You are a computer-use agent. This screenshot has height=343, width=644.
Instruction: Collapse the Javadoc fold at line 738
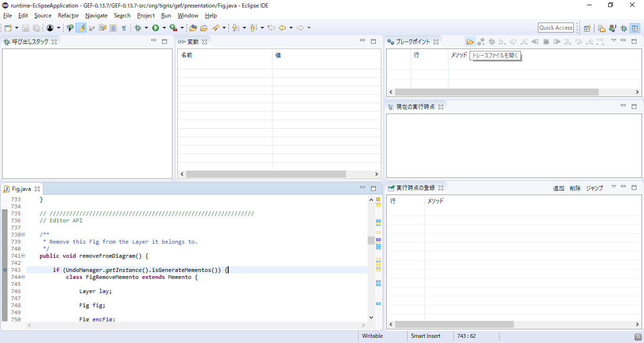coord(23,235)
